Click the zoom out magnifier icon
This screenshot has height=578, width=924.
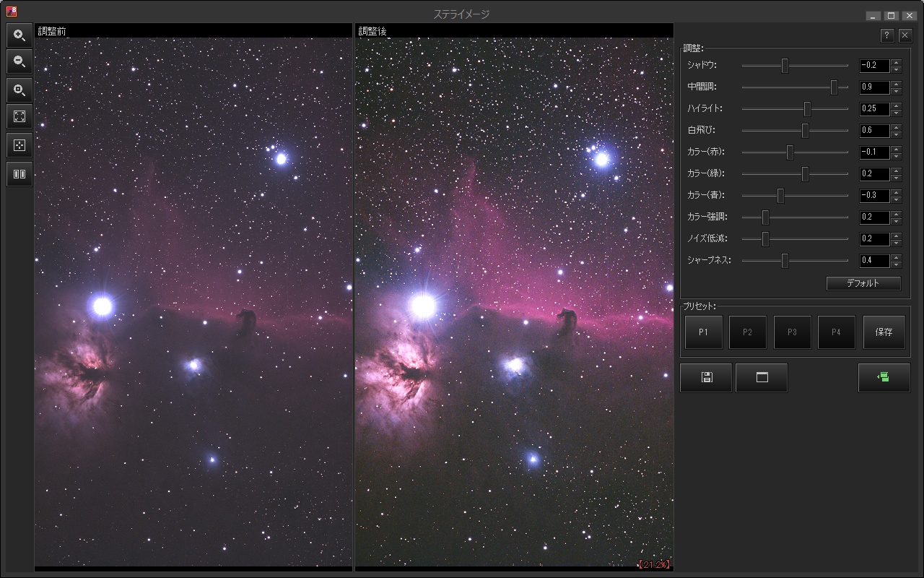(19, 62)
